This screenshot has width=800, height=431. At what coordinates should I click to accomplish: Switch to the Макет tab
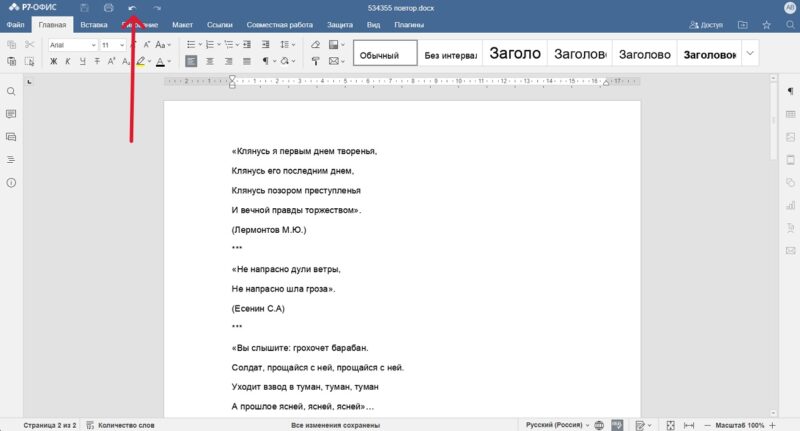coord(182,24)
